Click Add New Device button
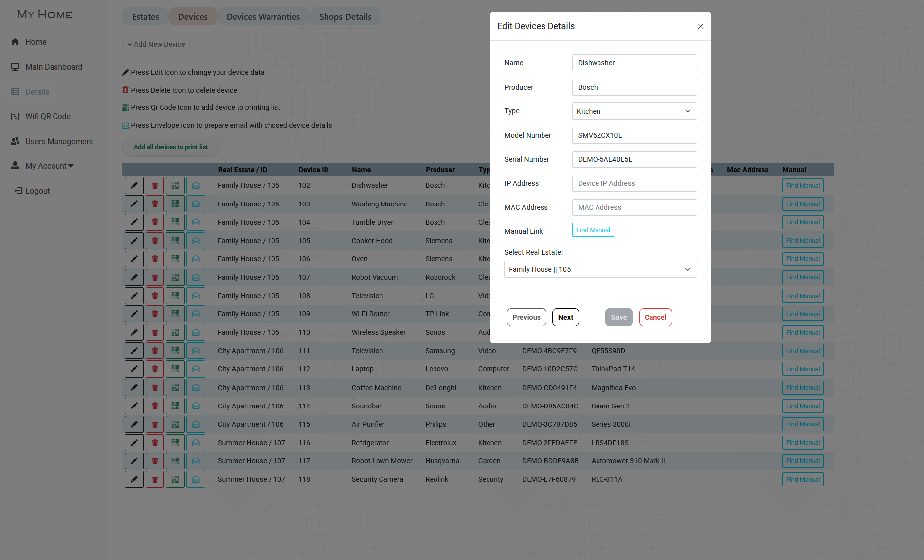The height and width of the screenshot is (560, 924). click(x=157, y=44)
